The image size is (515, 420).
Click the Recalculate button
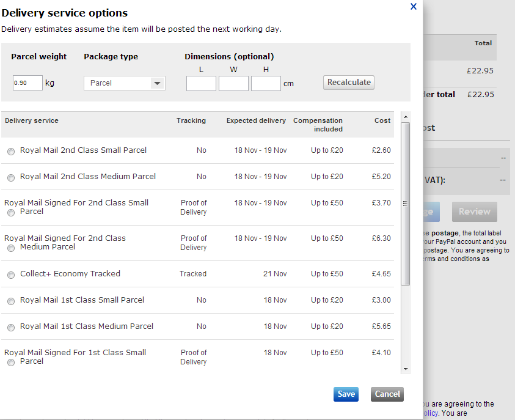[348, 83]
